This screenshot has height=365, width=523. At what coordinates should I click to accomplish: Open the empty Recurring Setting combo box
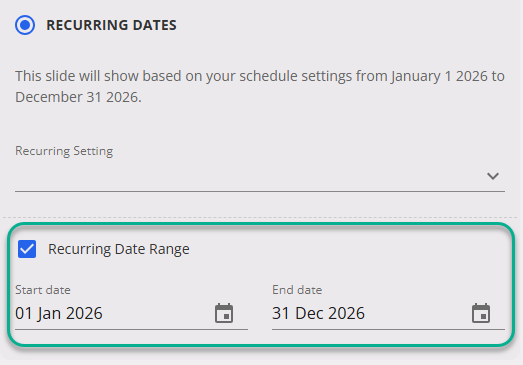coord(260,176)
